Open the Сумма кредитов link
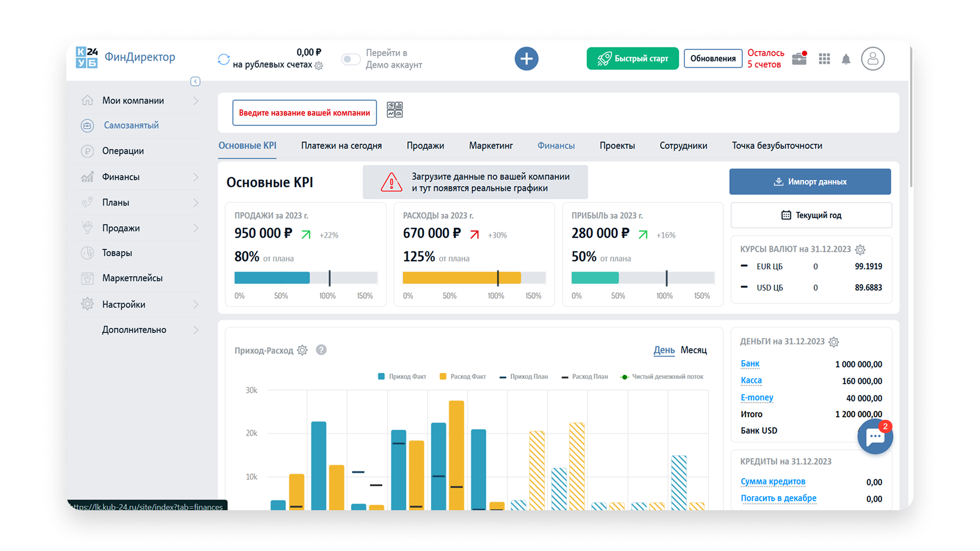The width and height of the screenshot is (980, 551). (x=772, y=482)
